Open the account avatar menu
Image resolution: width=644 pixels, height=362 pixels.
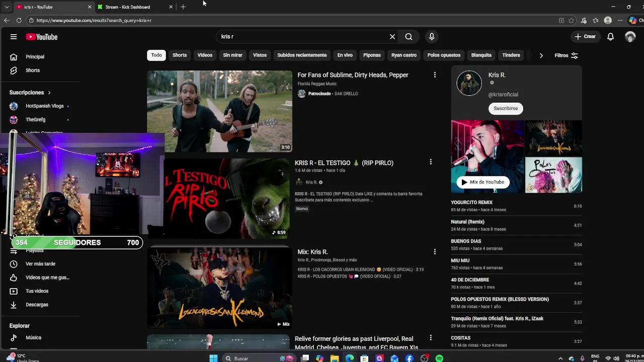(630, 37)
